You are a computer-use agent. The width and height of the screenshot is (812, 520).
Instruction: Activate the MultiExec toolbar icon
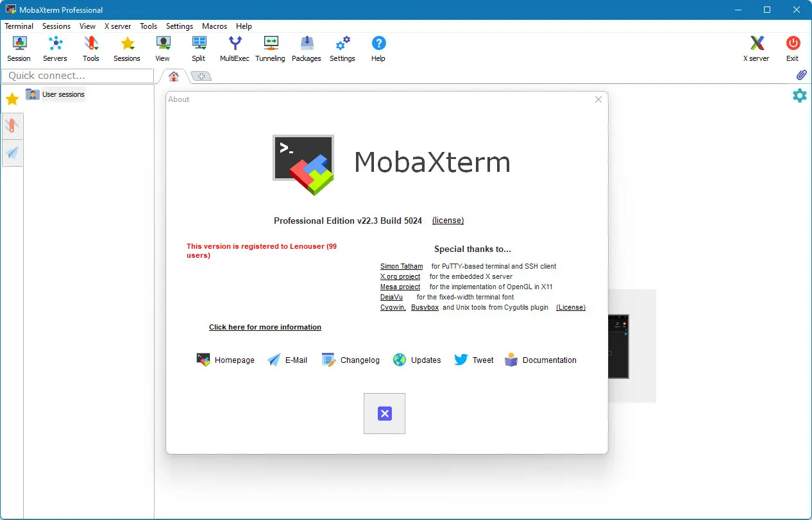235,49
